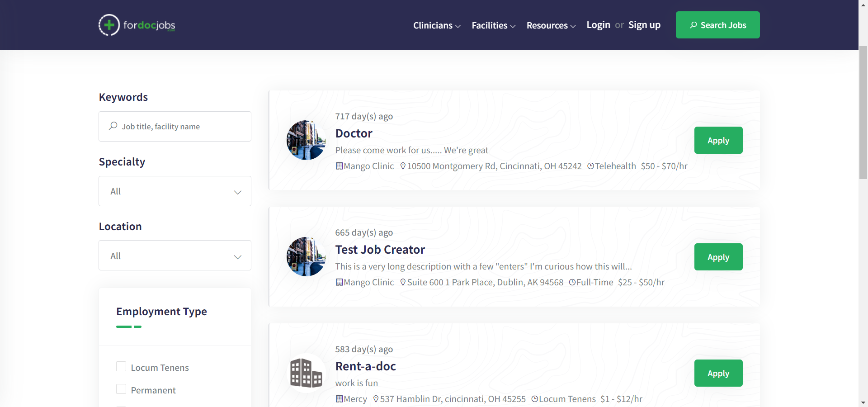
Task: Click the location pin icon in Doctor listing
Action: coord(403,166)
